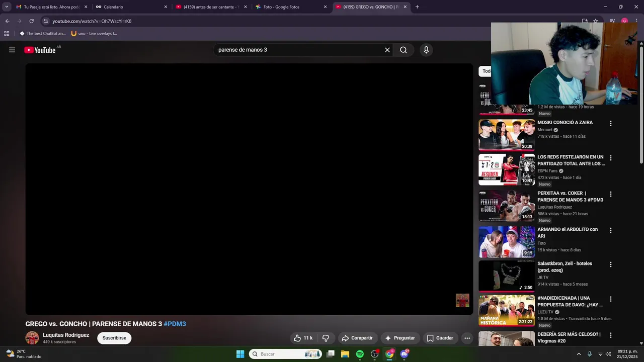Viewport: 644px width, 362px height.
Task: Open Spotify from taskbar
Action: (360, 354)
